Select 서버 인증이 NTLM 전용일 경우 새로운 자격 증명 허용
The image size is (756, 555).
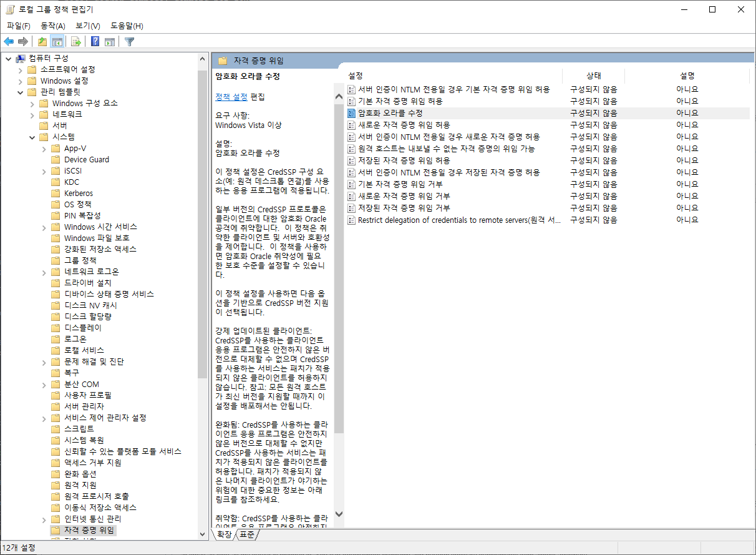click(x=449, y=137)
